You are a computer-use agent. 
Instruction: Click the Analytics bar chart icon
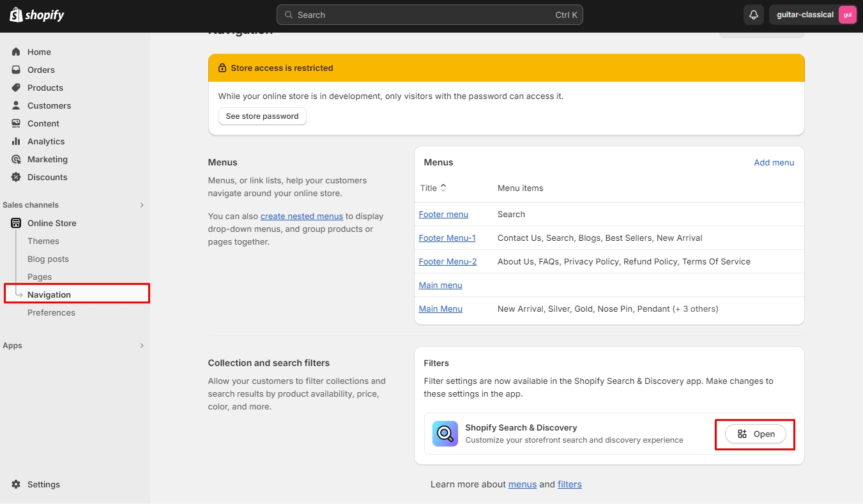16,141
